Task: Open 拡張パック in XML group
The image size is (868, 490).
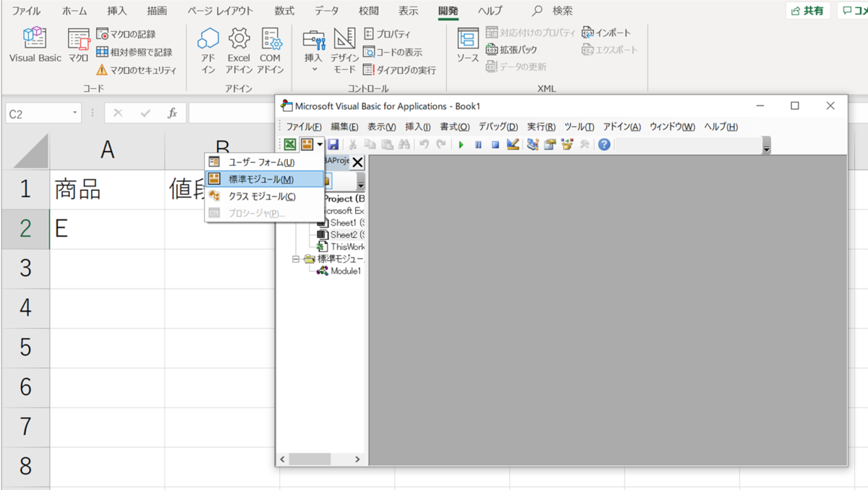Action: [x=511, y=50]
